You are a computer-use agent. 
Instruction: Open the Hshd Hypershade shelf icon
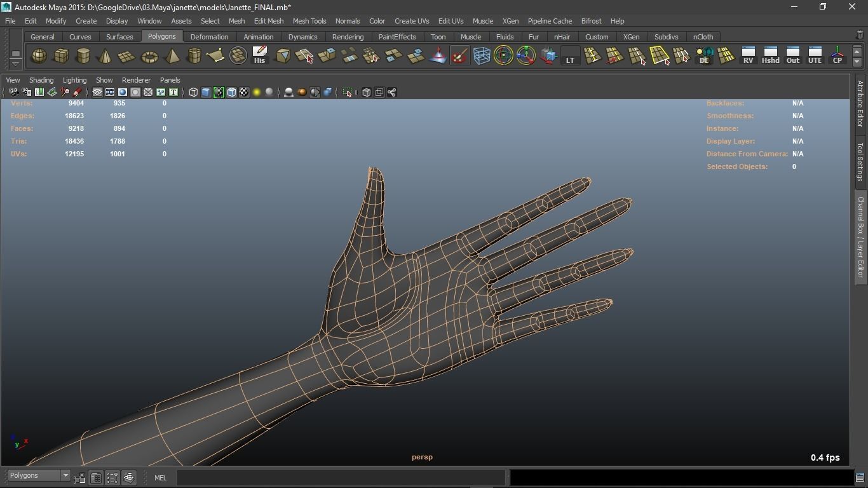770,56
